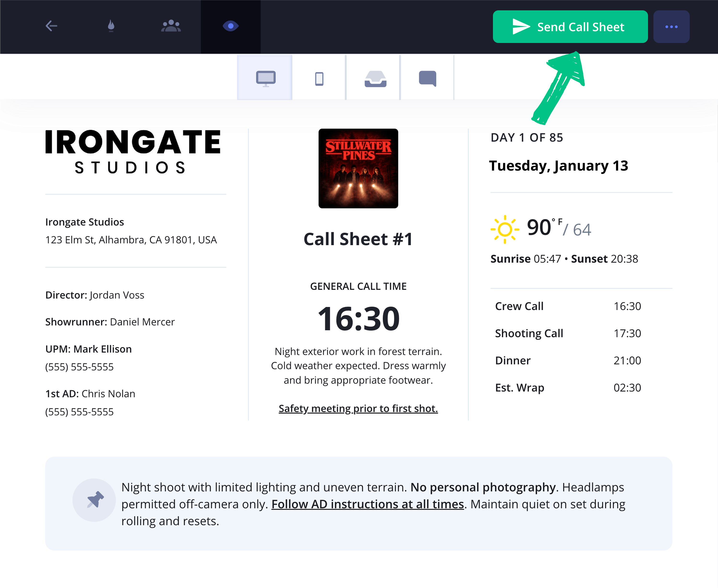Click the 64 low temperature value
This screenshot has width=718, height=588.
point(582,230)
